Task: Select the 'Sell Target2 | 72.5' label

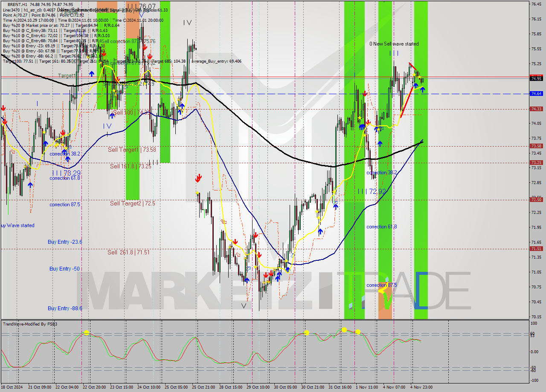Action: tap(133, 203)
